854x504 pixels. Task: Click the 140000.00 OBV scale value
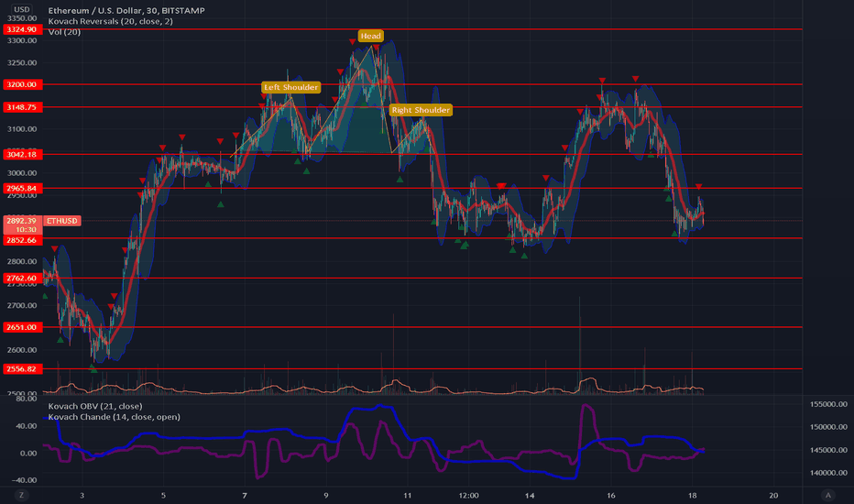coord(828,473)
